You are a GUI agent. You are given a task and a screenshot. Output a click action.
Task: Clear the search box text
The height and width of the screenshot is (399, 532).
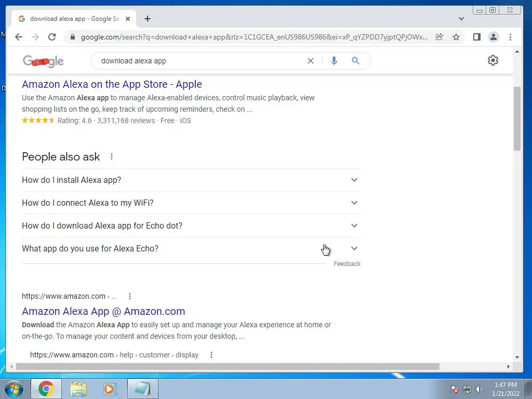pos(311,61)
